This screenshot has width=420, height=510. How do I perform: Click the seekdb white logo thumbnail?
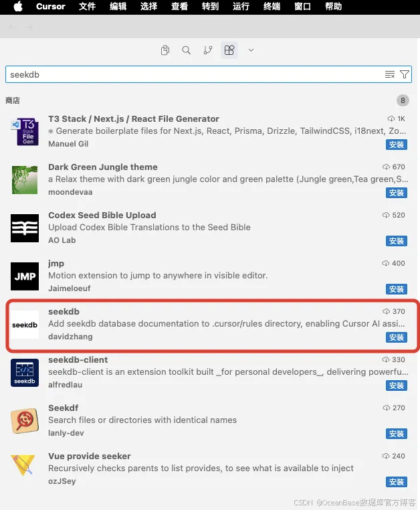(x=25, y=325)
